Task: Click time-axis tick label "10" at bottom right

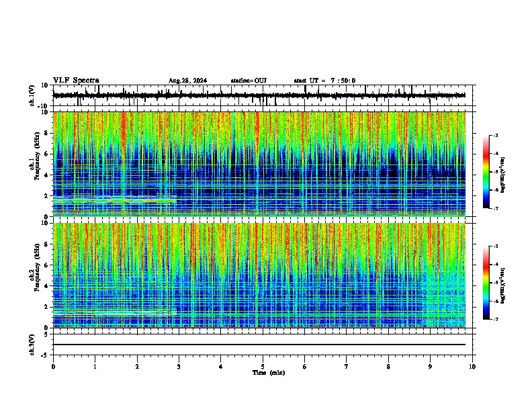Action: (472, 367)
